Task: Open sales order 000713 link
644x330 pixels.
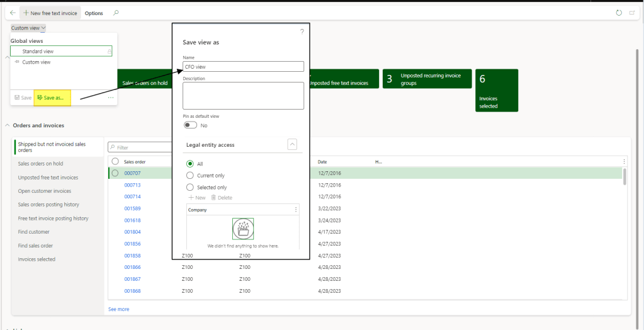Action: (x=132, y=185)
